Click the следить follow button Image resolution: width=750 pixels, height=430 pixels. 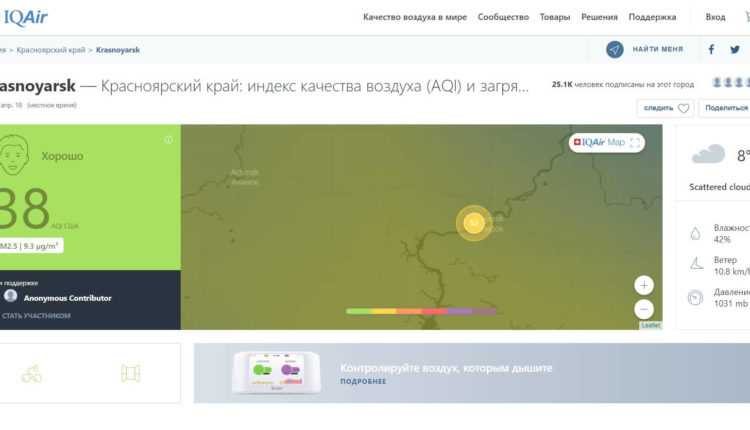click(665, 108)
